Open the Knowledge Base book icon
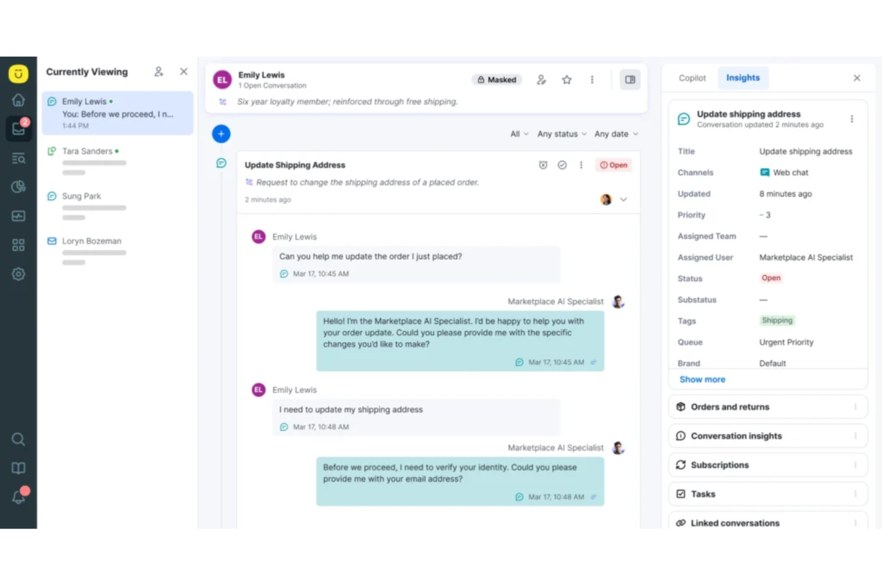 pyautogui.click(x=18, y=468)
